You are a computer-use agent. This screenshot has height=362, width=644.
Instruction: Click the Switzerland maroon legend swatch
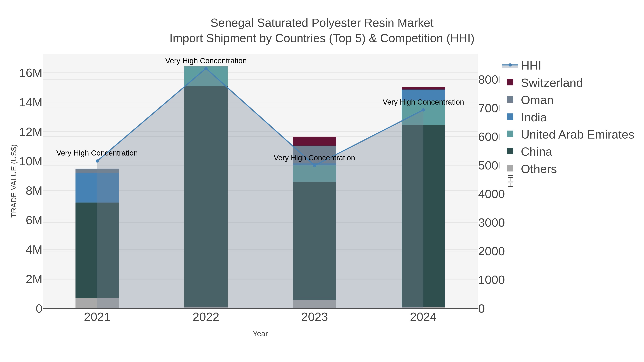[x=510, y=82]
